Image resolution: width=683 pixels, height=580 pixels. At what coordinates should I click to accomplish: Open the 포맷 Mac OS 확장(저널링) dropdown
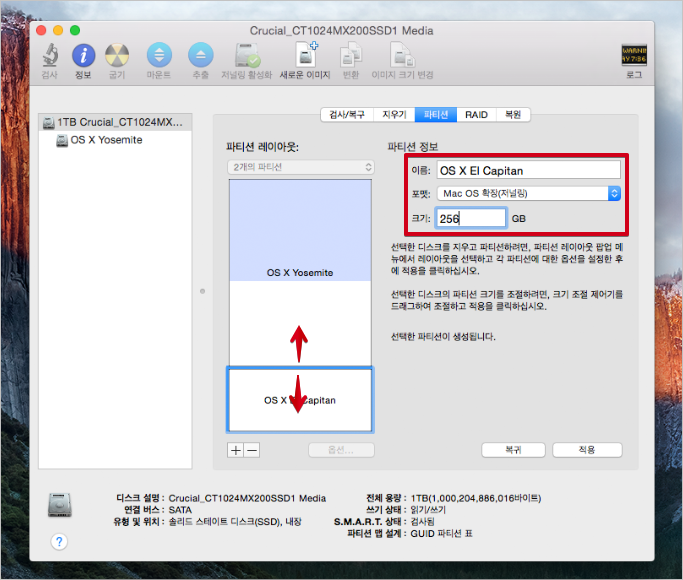point(529,193)
